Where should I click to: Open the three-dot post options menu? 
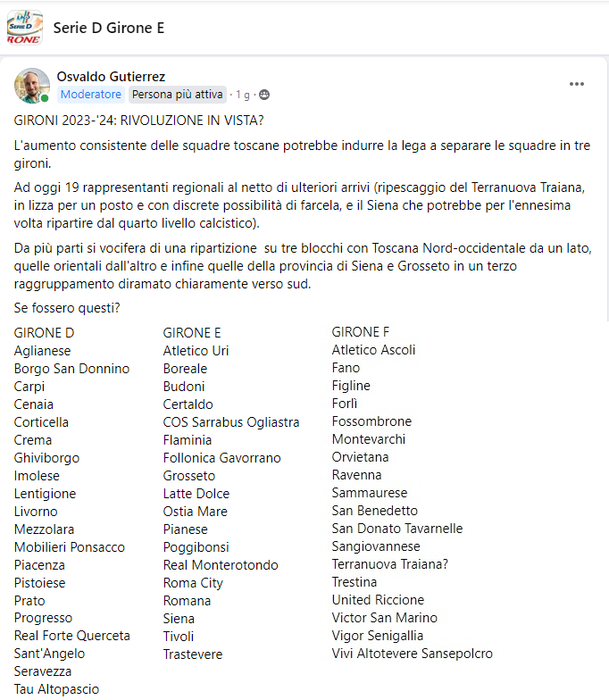577,84
